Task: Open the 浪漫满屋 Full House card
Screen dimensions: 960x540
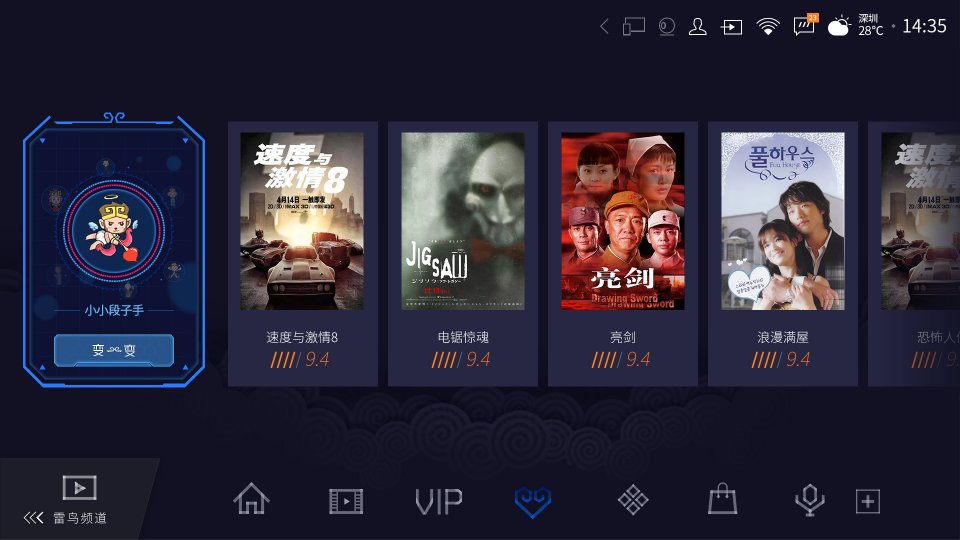Action: [x=783, y=253]
